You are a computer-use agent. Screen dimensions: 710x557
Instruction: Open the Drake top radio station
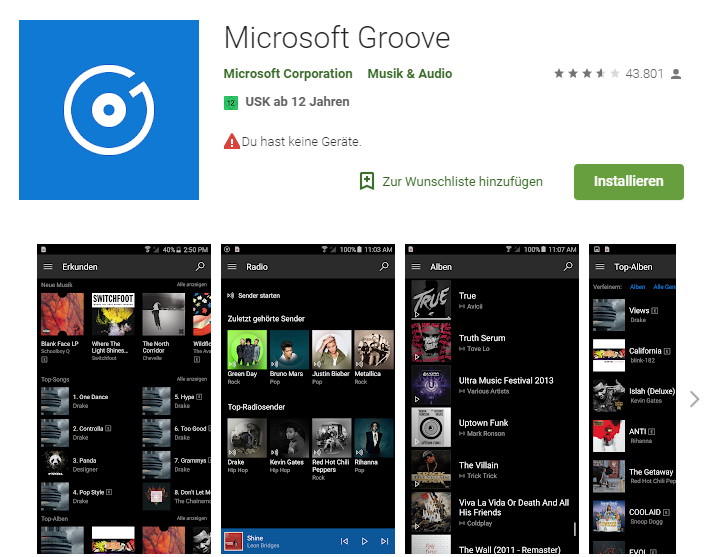coord(247,437)
